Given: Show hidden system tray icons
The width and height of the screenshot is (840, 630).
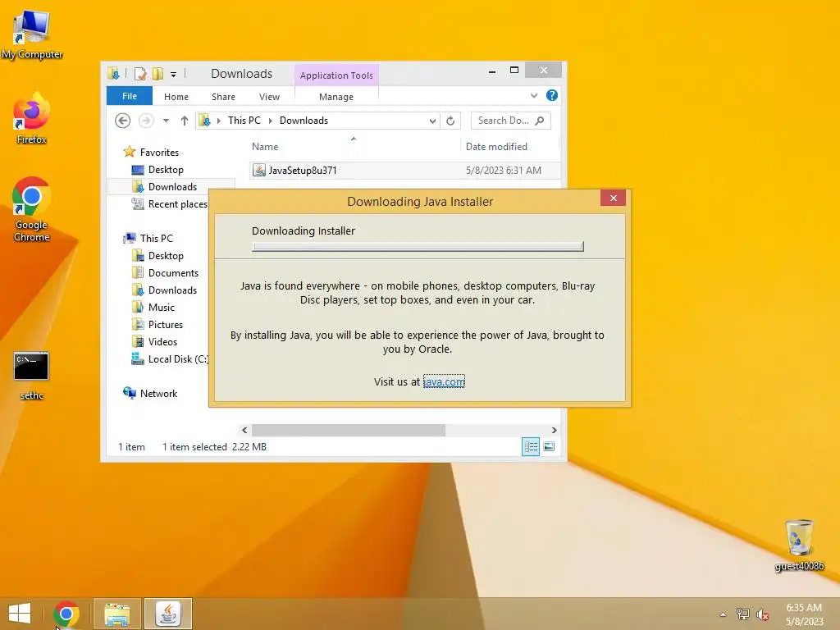Looking at the screenshot, I should (724, 614).
